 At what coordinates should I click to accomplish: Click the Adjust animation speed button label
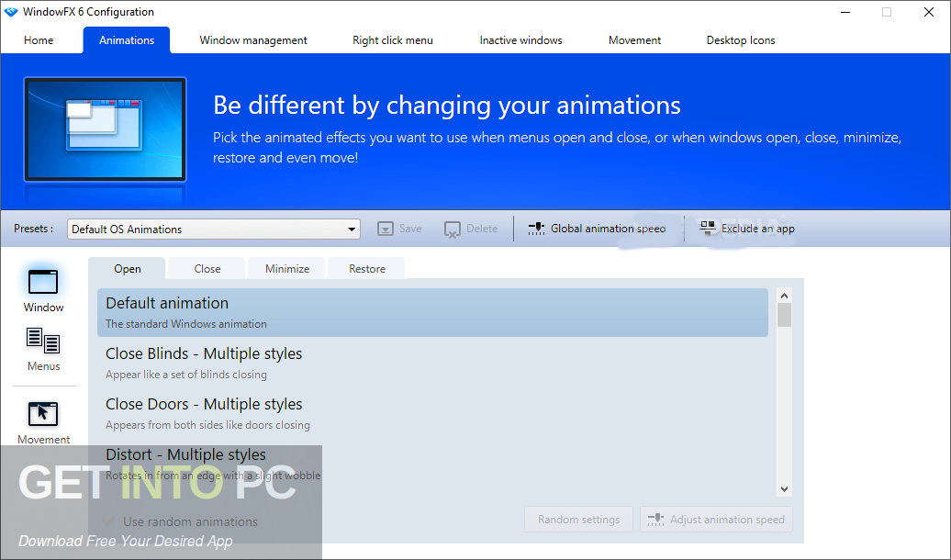click(x=727, y=520)
